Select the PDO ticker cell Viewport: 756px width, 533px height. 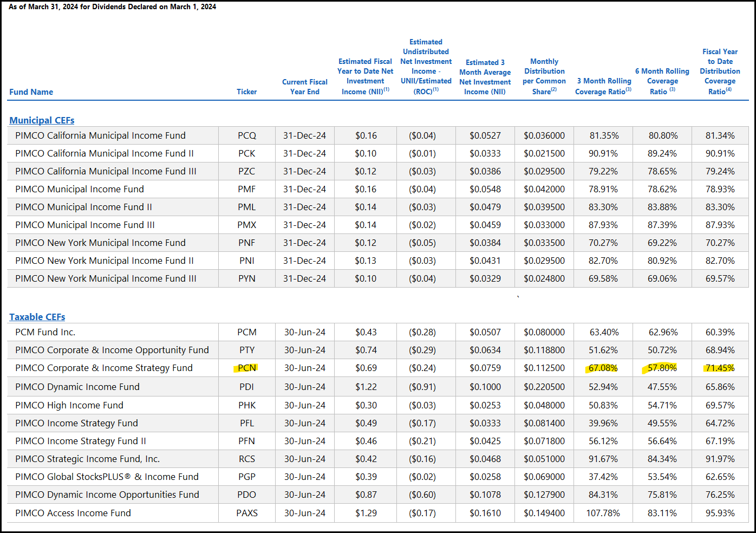coord(247,495)
